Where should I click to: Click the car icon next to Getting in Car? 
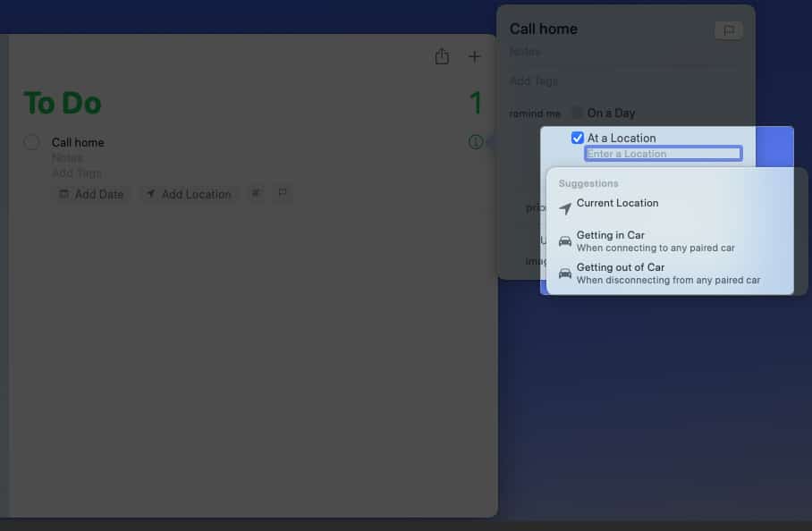(564, 240)
